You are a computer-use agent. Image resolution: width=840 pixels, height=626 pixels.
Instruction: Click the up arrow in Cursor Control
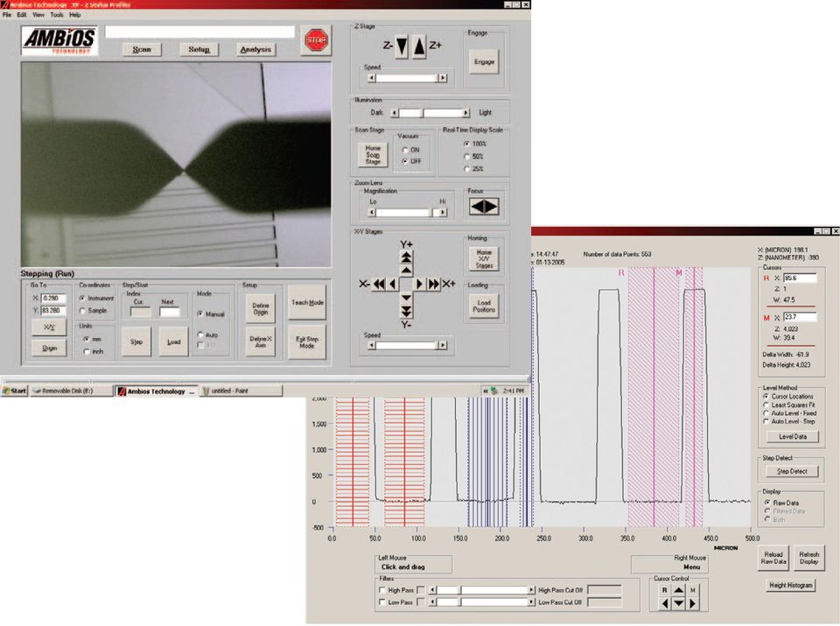pyautogui.click(x=678, y=590)
